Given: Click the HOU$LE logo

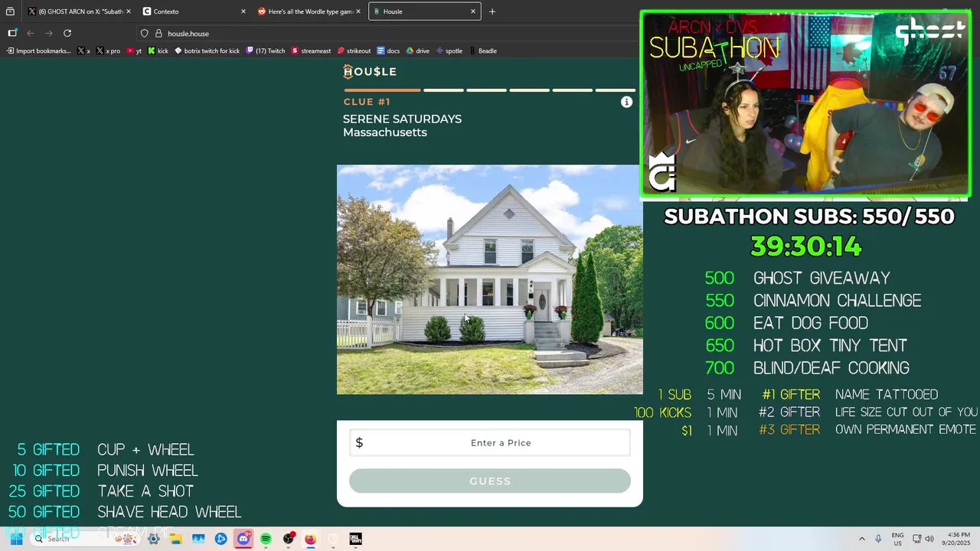Looking at the screenshot, I should pos(370,71).
